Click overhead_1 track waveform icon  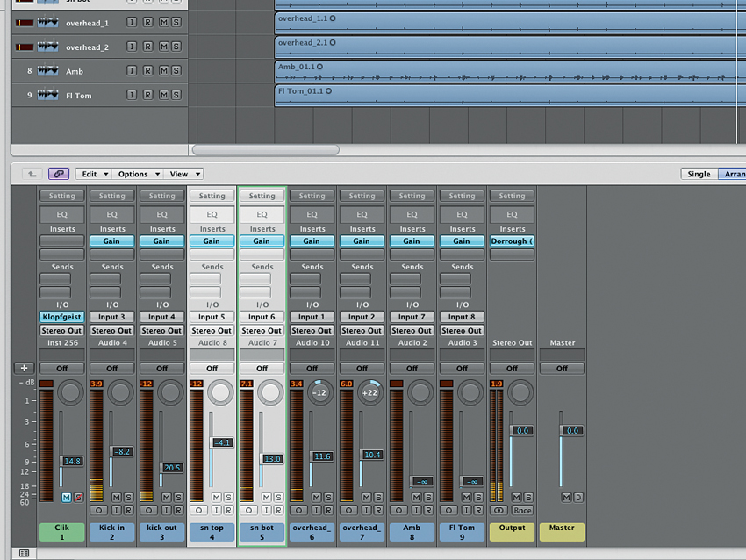click(48, 22)
